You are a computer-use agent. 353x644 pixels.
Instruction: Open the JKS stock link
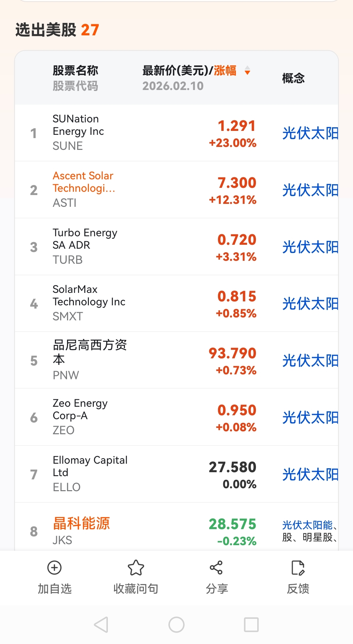[x=81, y=524]
